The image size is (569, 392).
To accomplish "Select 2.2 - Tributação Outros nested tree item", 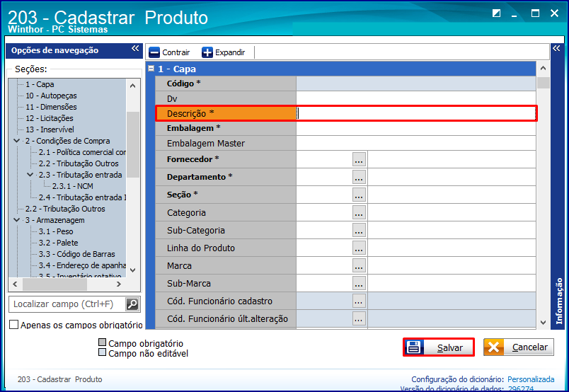I will click(x=79, y=163).
